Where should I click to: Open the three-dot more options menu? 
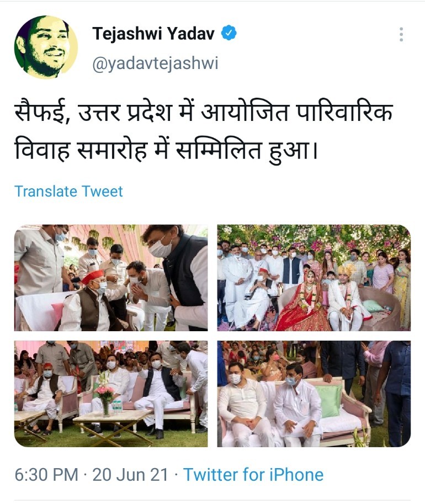401,34
